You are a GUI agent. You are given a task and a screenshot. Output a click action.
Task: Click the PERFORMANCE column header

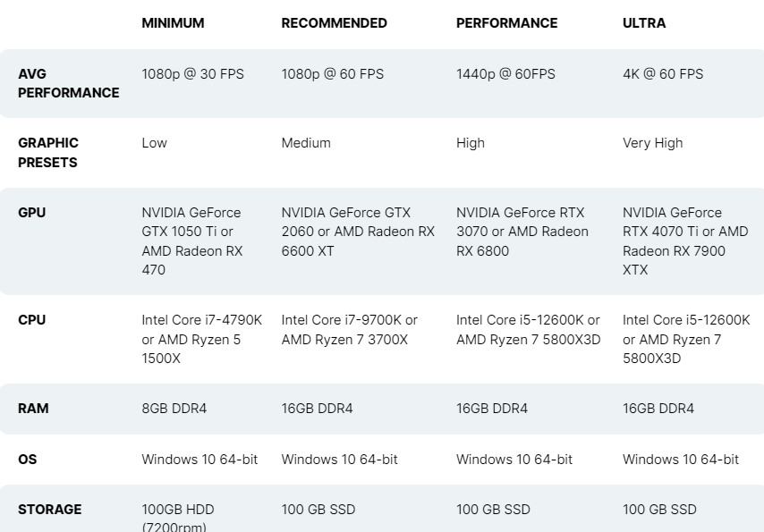coord(506,23)
